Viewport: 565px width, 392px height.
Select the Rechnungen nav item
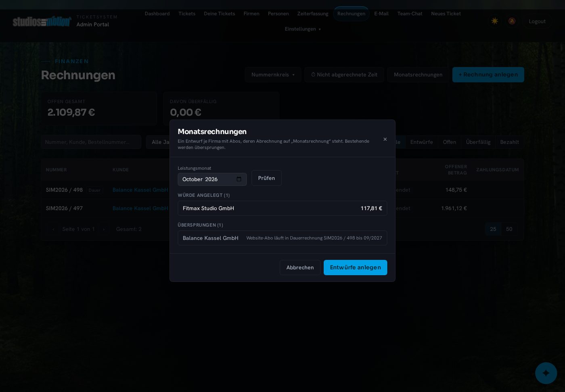pos(351,14)
